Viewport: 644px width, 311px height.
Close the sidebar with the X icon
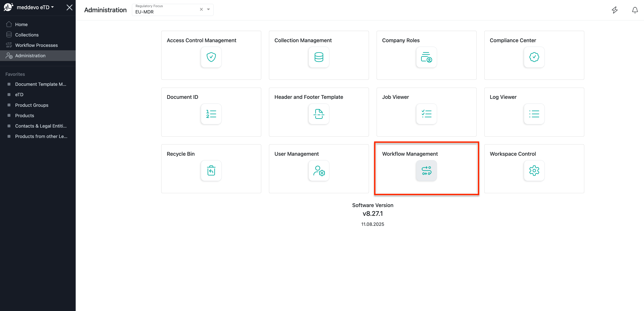(70, 8)
